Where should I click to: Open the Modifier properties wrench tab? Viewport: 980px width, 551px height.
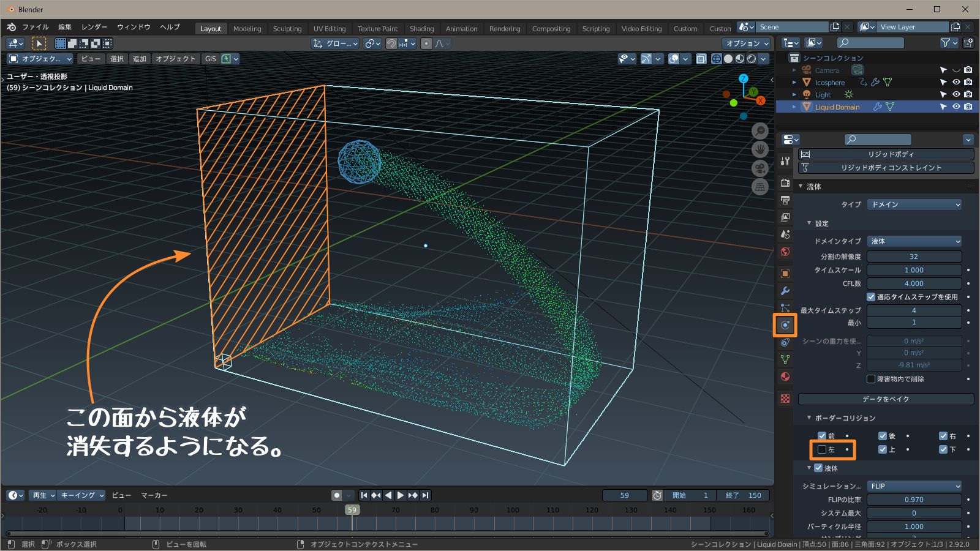(x=785, y=290)
